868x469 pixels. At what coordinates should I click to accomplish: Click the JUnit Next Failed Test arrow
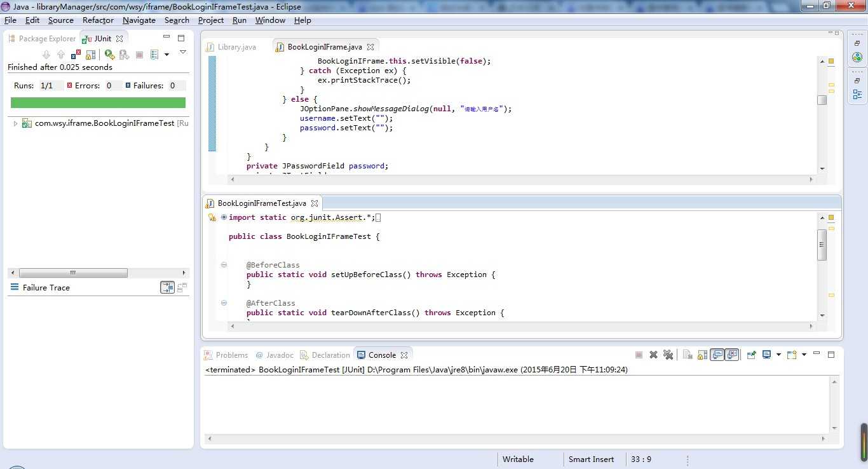click(x=46, y=55)
